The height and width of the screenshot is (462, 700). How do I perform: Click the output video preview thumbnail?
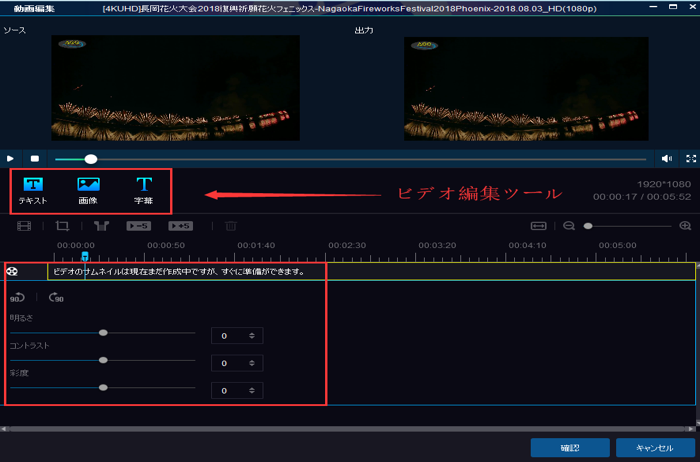click(526, 89)
